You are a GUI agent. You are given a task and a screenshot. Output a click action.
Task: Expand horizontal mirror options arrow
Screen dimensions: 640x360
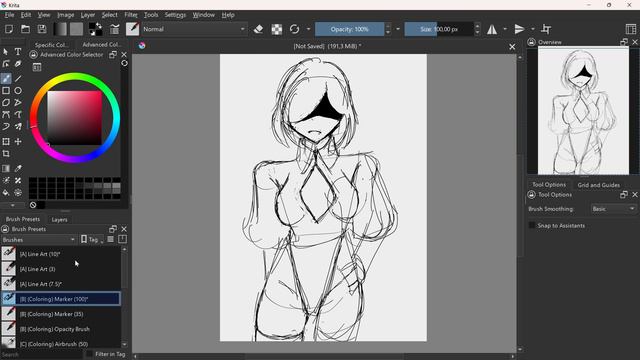click(x=505, y=29)
